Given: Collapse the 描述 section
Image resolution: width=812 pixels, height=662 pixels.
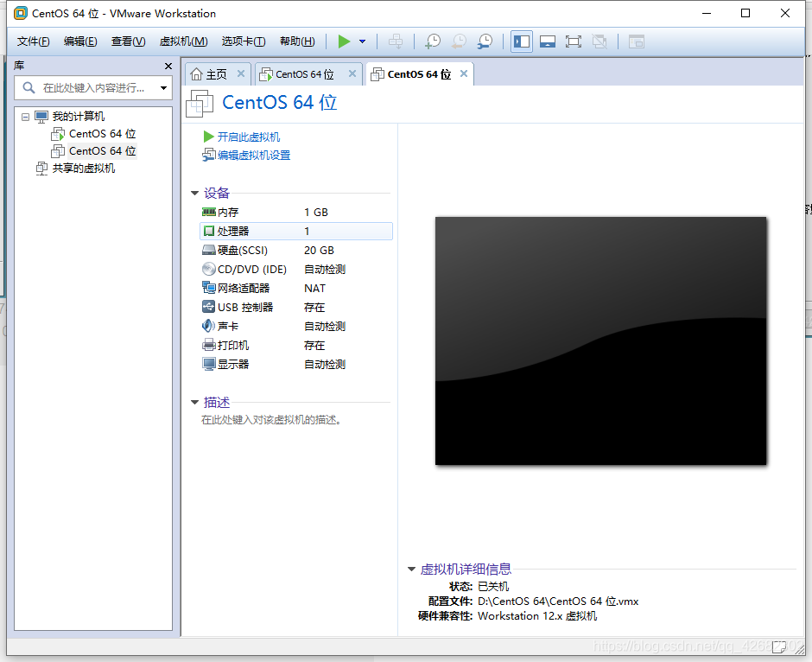Looking at the screenshot, I should 194,402.
